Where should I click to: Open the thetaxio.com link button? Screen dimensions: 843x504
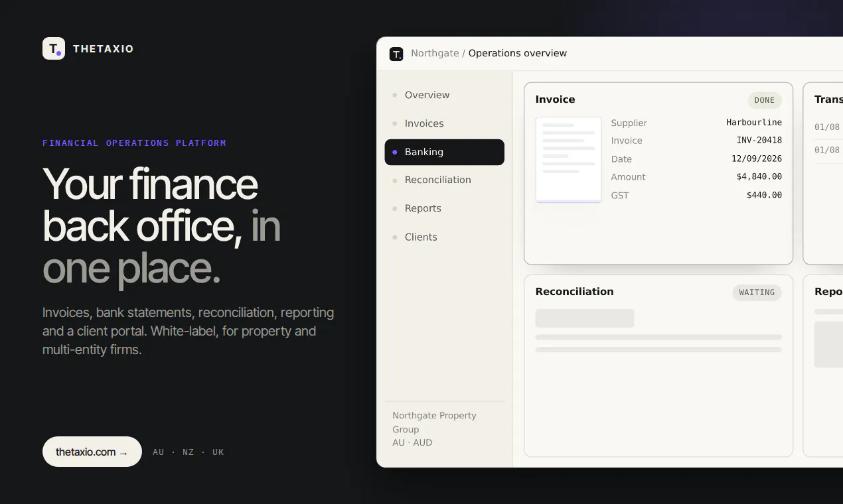(x=92, y=452)
